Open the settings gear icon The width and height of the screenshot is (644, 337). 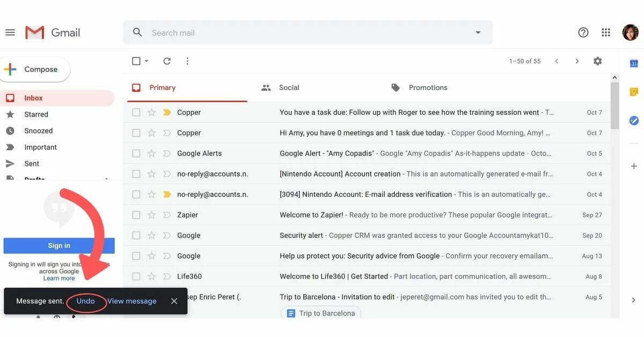click(x=597, y=61)
